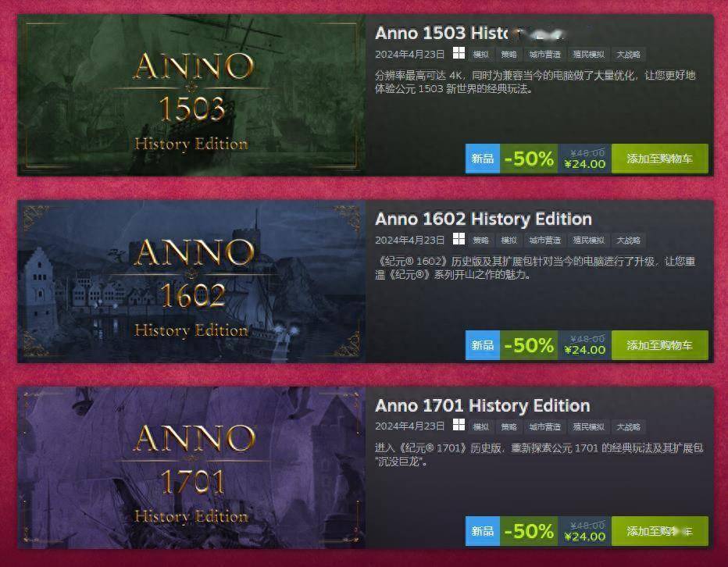Click Windows icon for Anno 1503
The image size is (728, 567).
pos(459,53)
